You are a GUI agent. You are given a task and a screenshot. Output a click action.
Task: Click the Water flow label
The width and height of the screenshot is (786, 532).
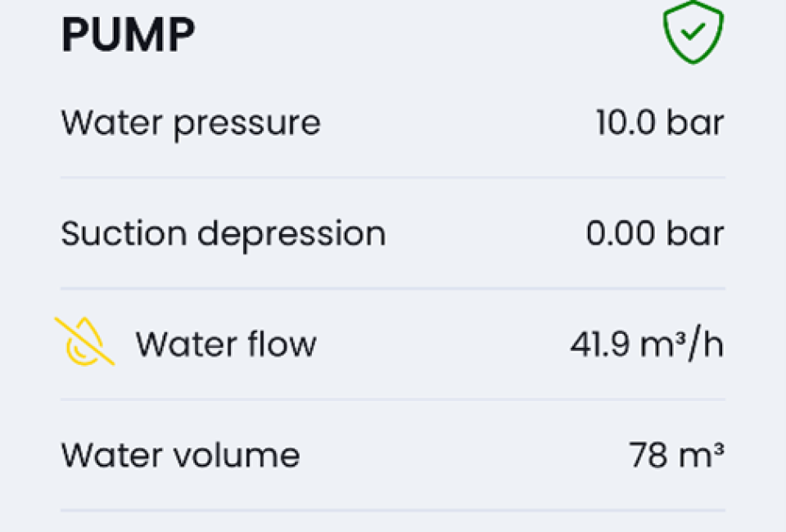226,344
